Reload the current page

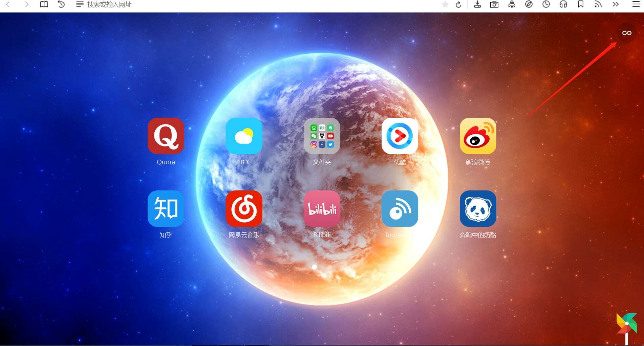[458, 4]
